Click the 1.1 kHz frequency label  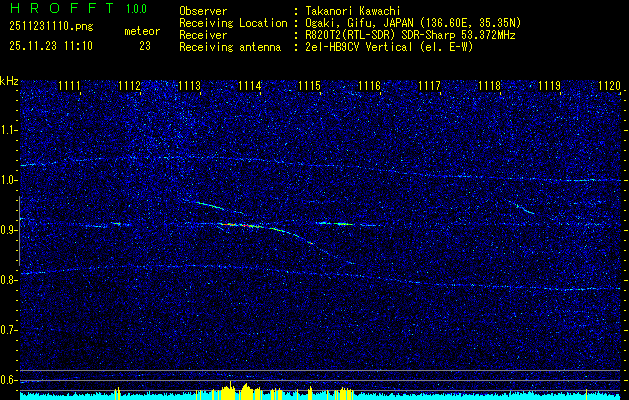(8, 130)
